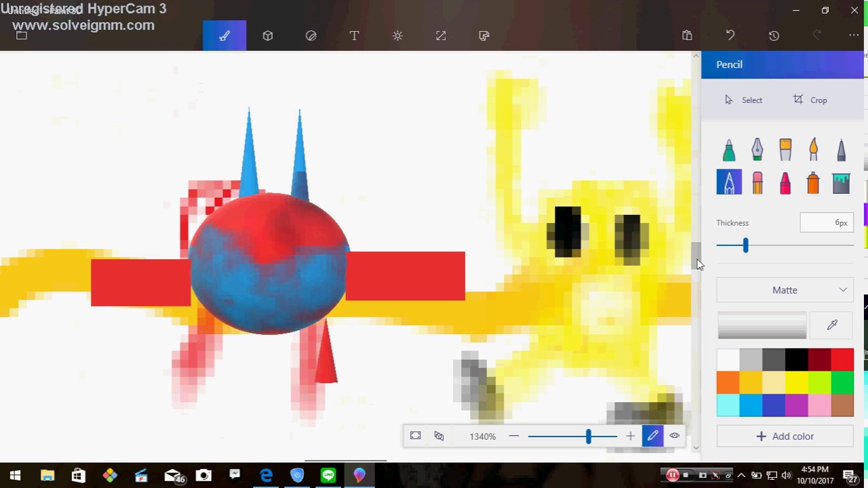The height and width of the screenshot is (488, 868).
Task: Open the Windows Start menu
Action: coord(16,475)
